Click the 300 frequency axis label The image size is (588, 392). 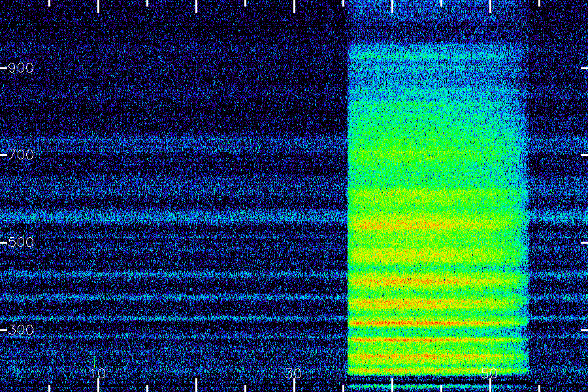[x=21, y=330]
